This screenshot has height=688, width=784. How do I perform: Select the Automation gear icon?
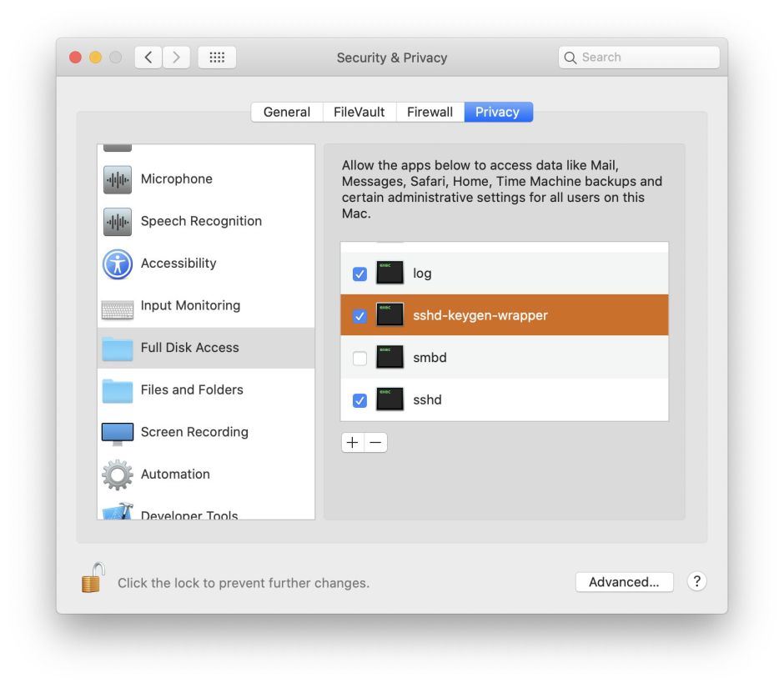tap(118, 475)
